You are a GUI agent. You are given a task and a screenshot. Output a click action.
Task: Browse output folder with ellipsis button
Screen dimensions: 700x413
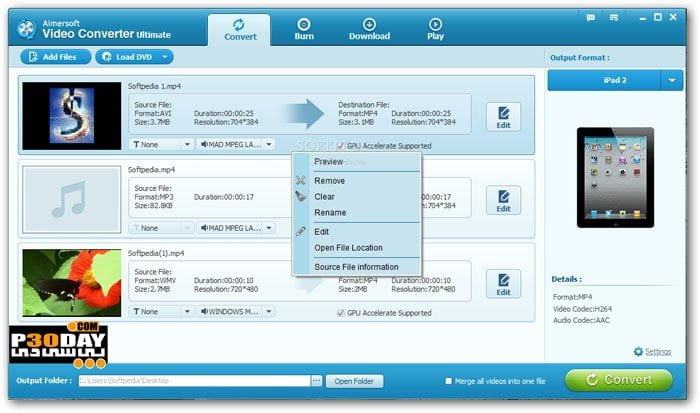pos(316,380)
